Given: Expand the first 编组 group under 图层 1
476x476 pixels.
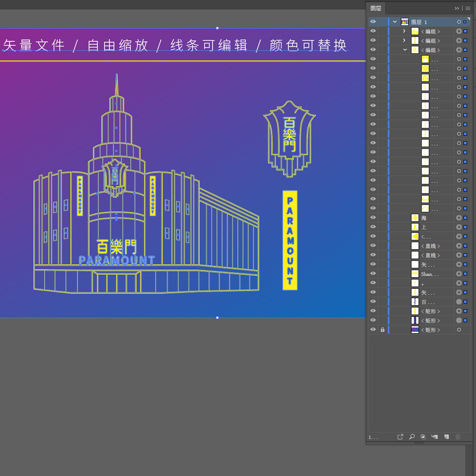Looking at the screenshot, I should [x=404, y=31].
